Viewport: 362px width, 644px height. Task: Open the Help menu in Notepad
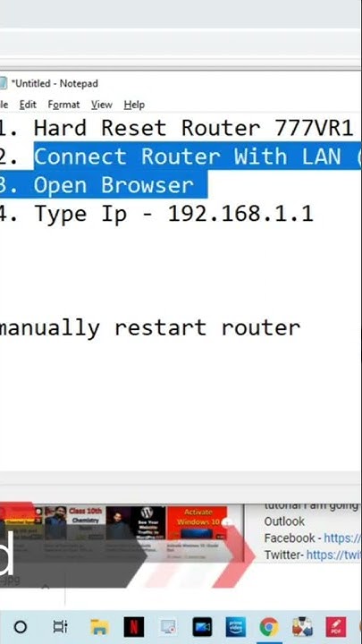point(134,105)
